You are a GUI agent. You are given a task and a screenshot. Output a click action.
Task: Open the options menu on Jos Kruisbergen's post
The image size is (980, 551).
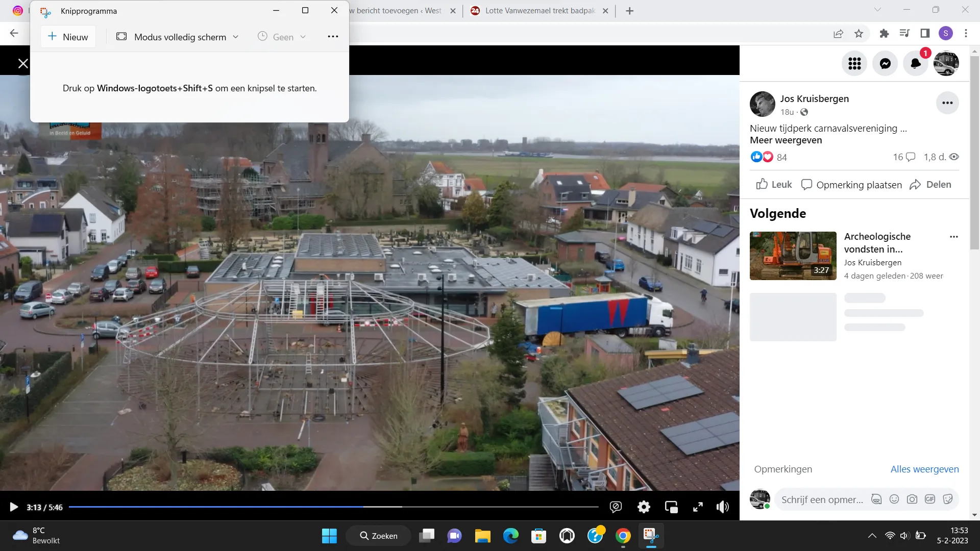click(x=947, y=103)
